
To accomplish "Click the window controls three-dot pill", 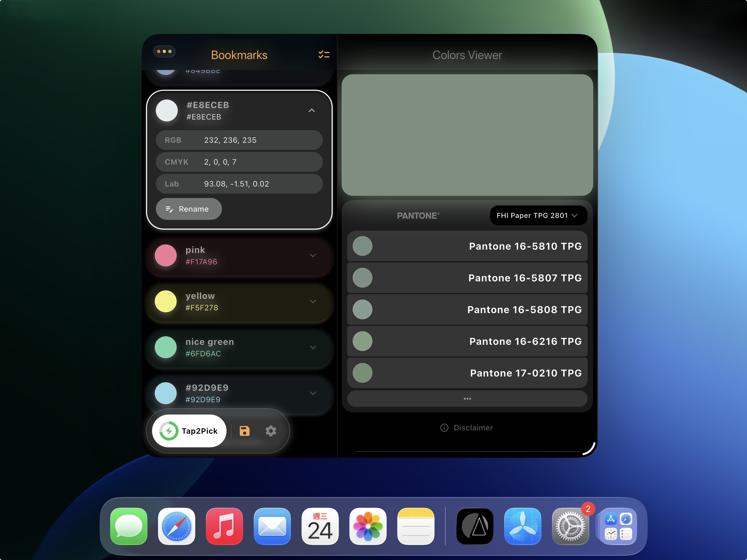I will pos(164,51).
